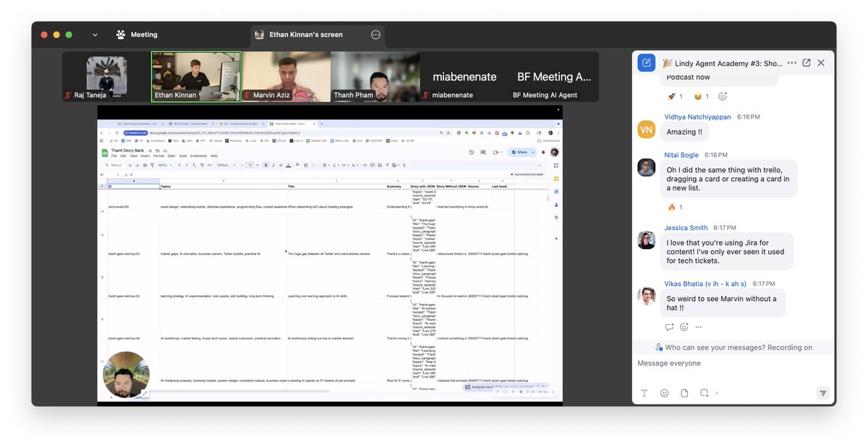Image resolution: width=868 pixels, height=448 pixels.
Task: Click the new chat compose icon
Action: click(647, 63)
